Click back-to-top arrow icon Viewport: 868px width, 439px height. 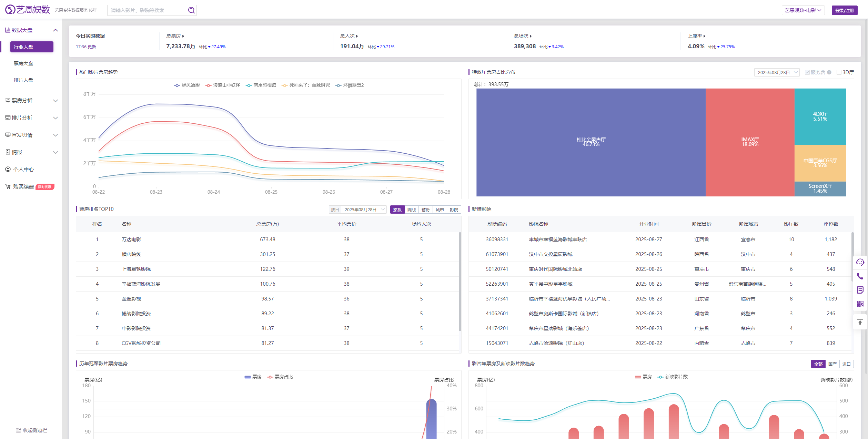(x=860, y=322)
